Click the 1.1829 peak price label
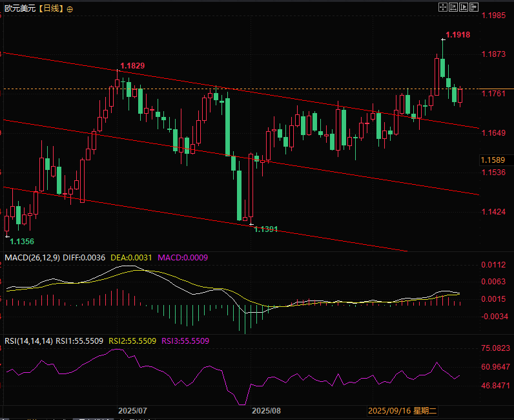 pos(132,66)
